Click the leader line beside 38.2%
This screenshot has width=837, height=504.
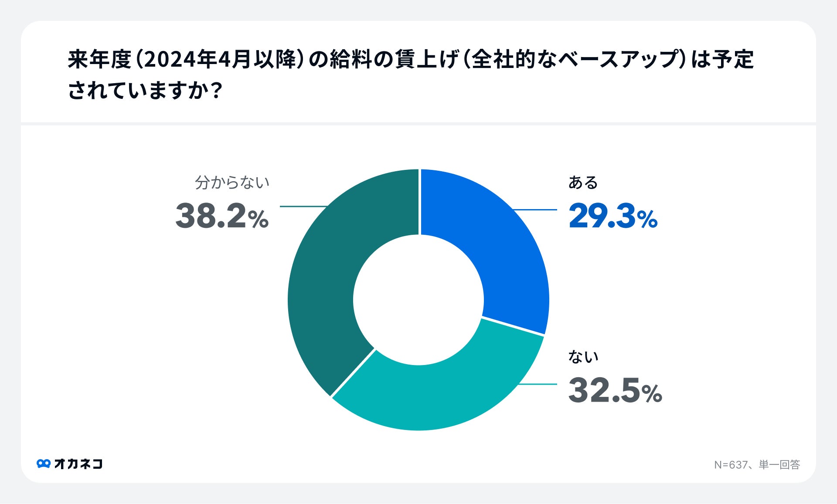(303, 206)
